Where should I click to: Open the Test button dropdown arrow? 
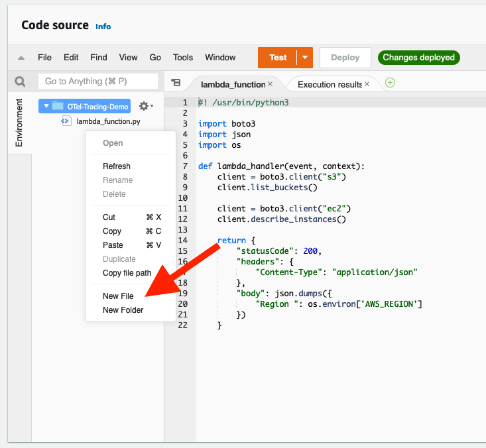click(x=305, y=58)
